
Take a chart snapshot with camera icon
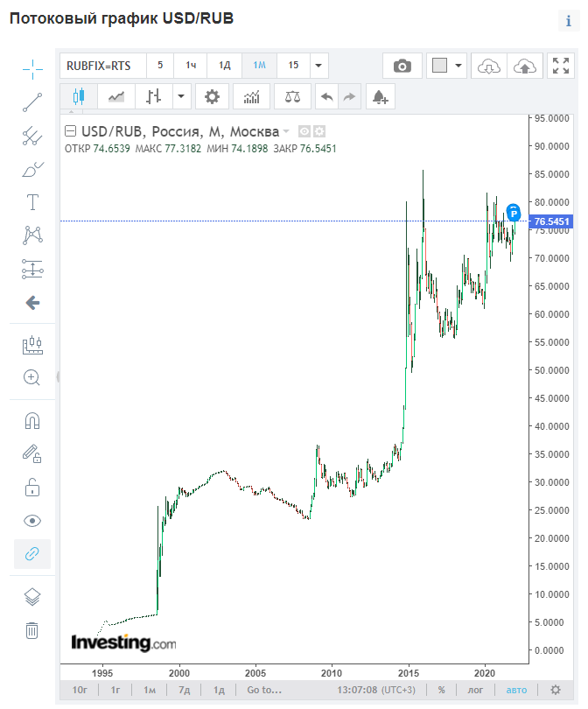coord(402,66)
